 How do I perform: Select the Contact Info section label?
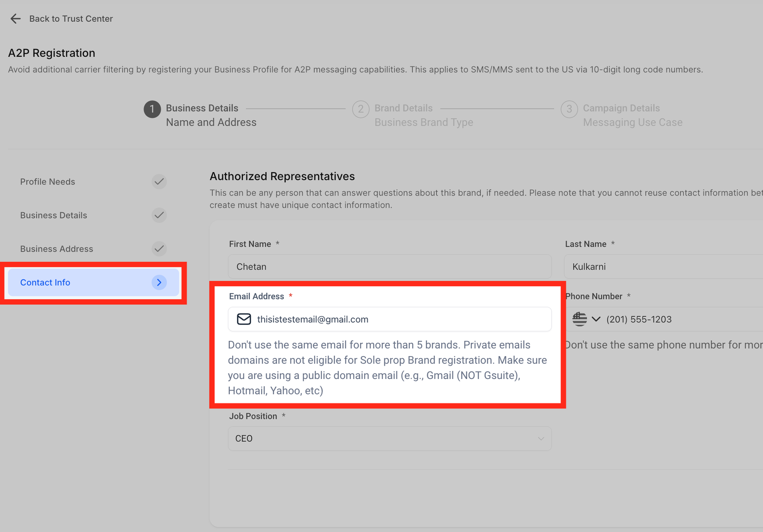[45, 282]
